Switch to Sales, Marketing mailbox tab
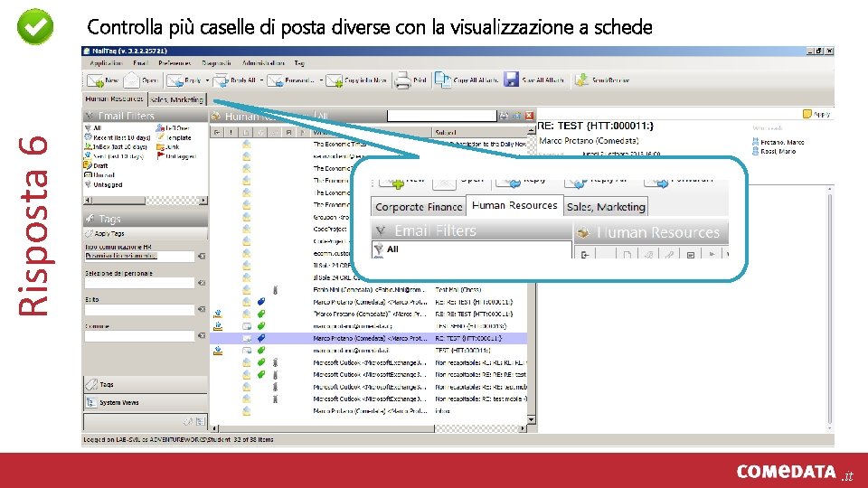The height and width of the screenshot is (488, 868). pos(176,99)
